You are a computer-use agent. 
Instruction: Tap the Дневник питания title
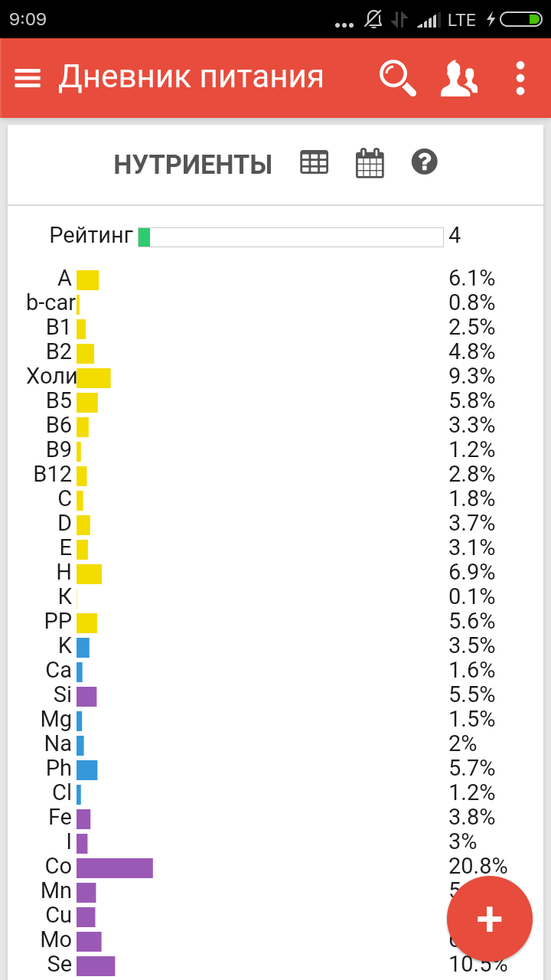[191, 78]
